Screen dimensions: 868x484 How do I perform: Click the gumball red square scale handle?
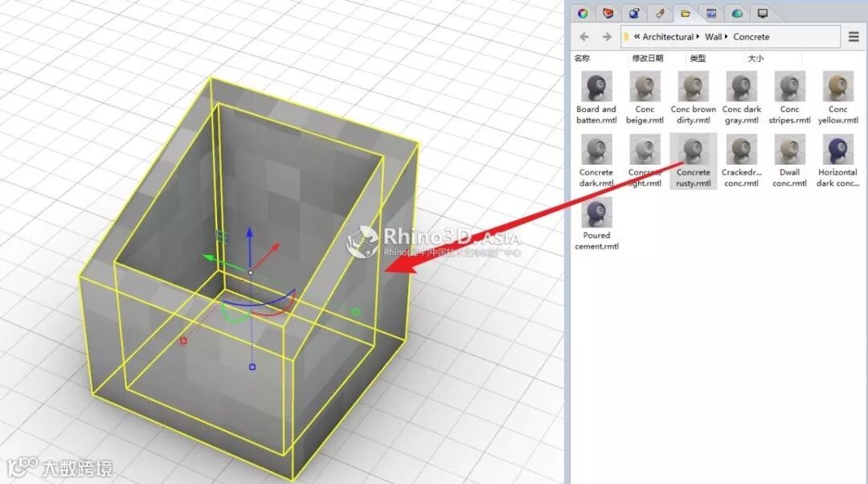click(x=184, y=341)
